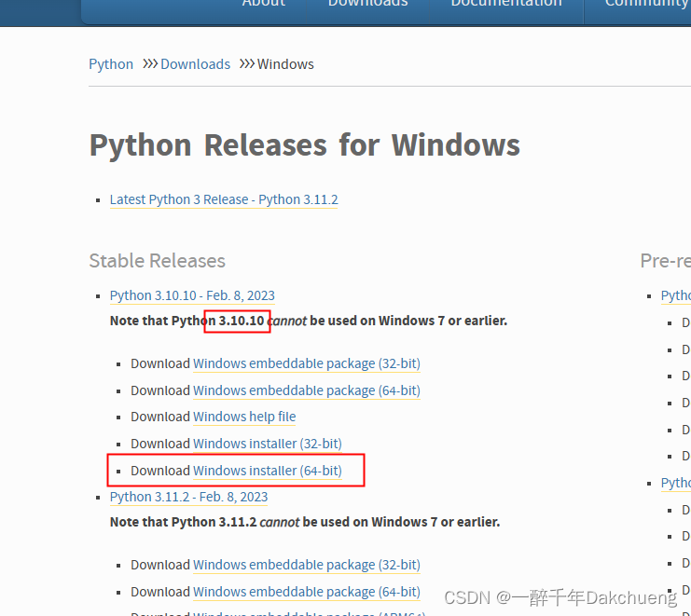Click the Python Releases for Windows heading
The height and width of the screenshot is (616, 691).
point(305,145)
